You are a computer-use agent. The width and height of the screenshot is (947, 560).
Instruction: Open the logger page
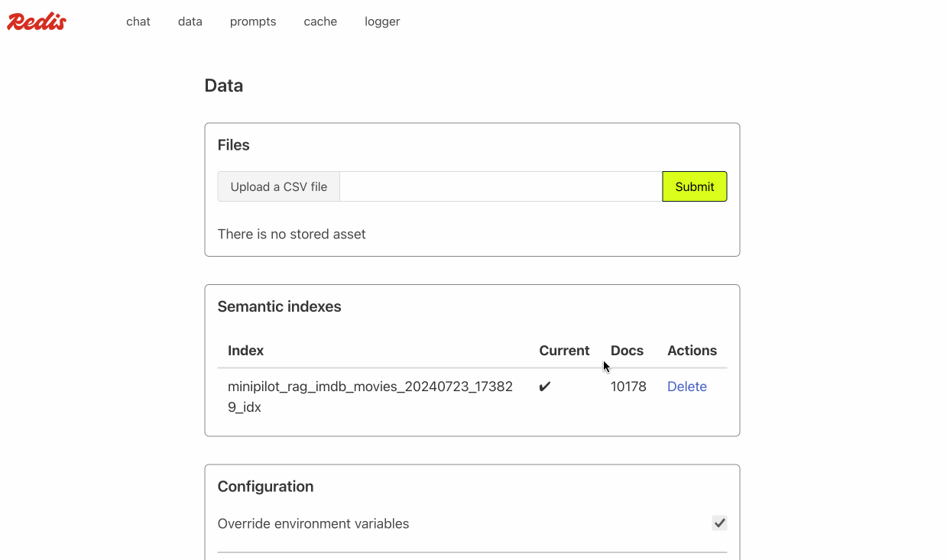(x=382, y=21)
